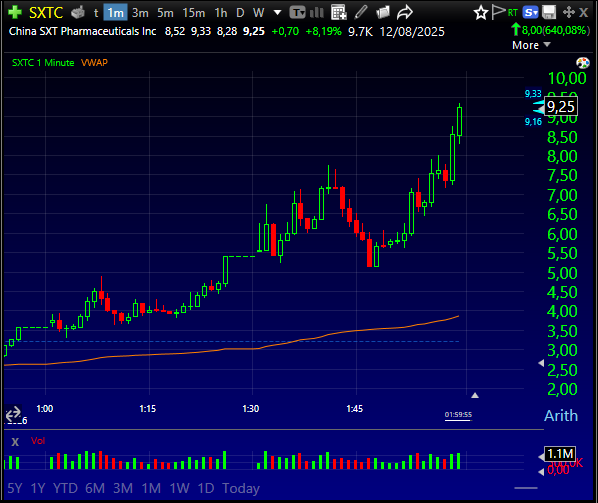The height and width of the screenshot is (503, 598).
Task: Switch to the 5m time frame
Action: [165, 13]
